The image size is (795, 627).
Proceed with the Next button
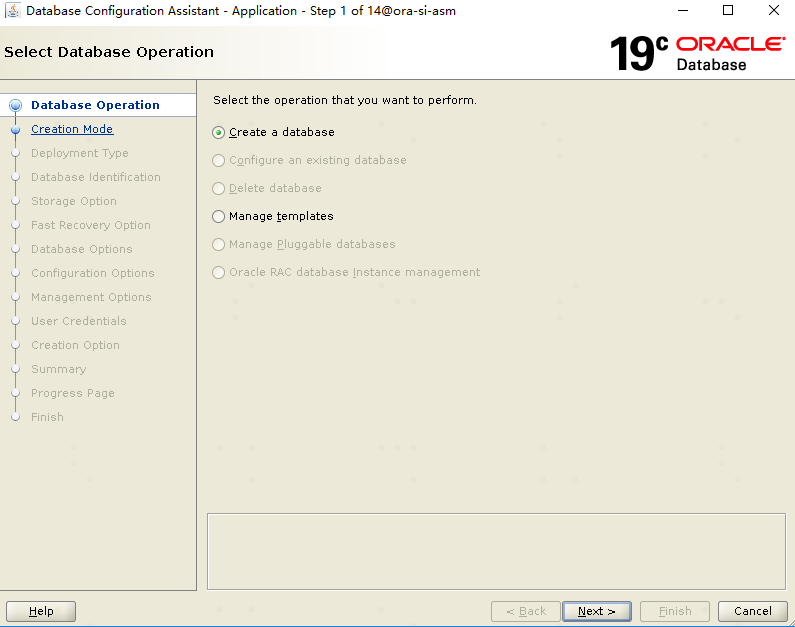point(597,611)
